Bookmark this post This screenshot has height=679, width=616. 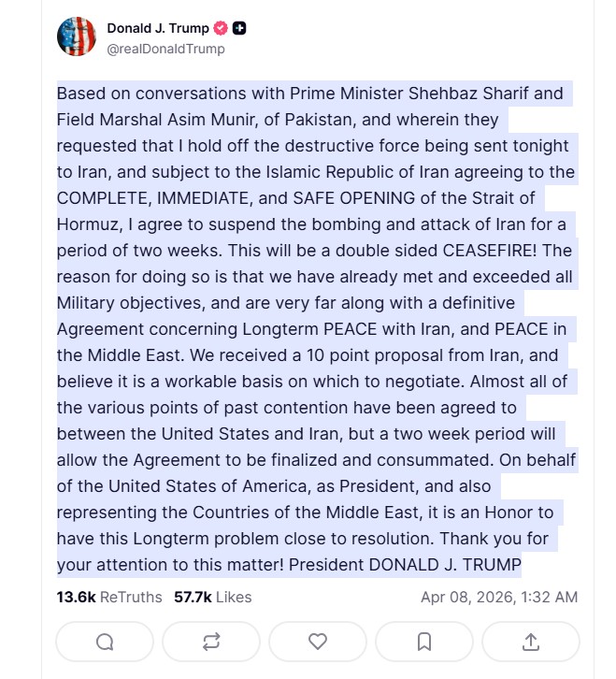tap(424, 642)
